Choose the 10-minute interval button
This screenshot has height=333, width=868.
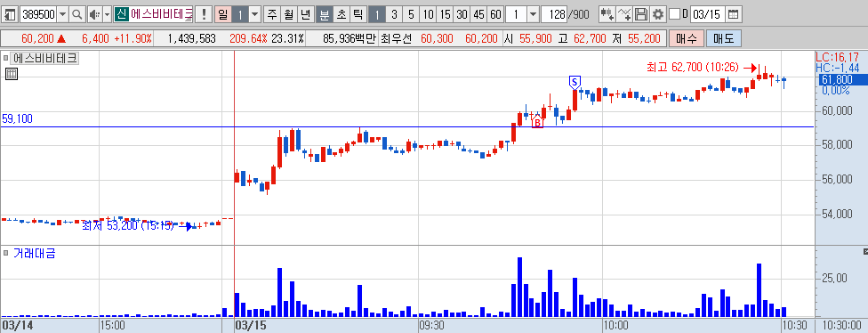point(428,14)
